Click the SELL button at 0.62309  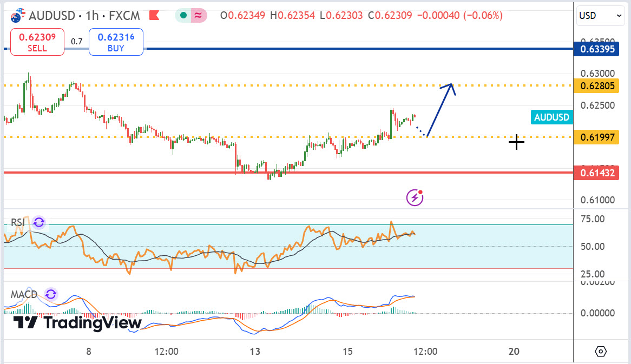tap(37, 42)
